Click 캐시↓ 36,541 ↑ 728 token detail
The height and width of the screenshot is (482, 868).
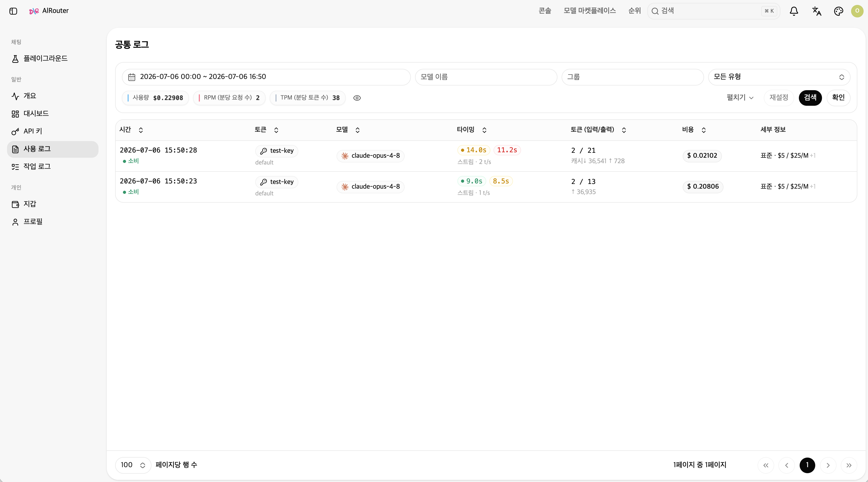tap(598, 161)
